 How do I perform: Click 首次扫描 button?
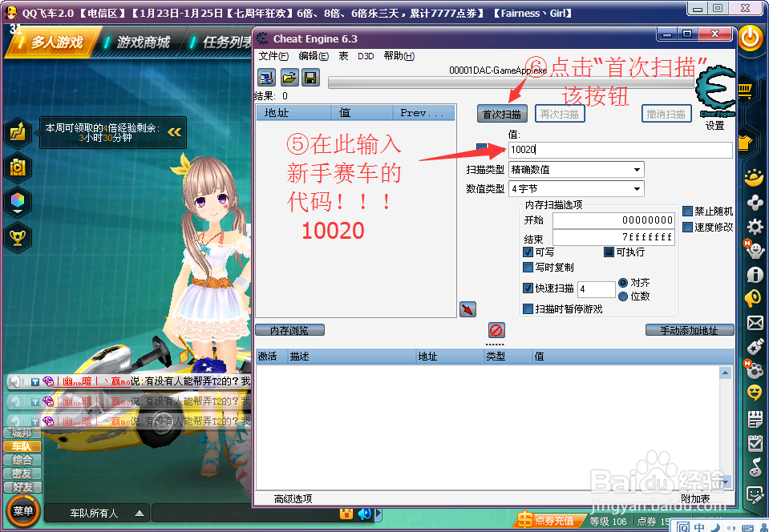click(502, 114)
